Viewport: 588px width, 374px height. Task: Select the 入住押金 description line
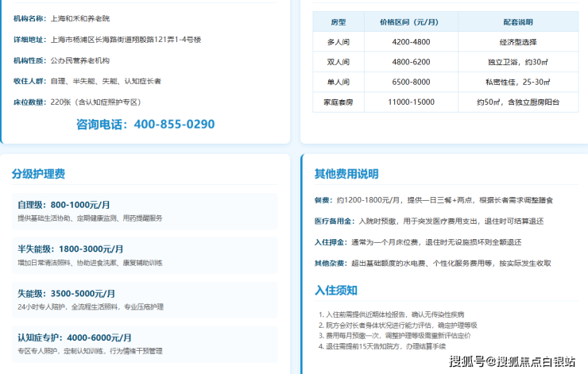[x=418, y=242]
